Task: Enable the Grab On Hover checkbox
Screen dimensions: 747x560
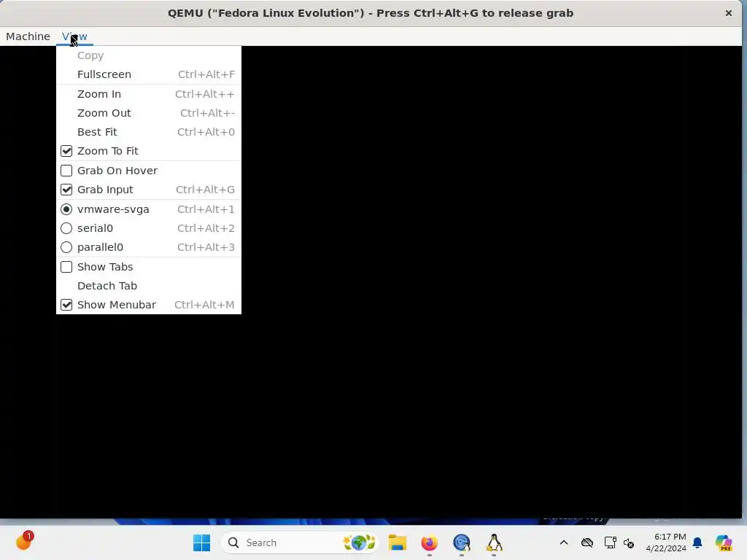Action: coord(66,171)
